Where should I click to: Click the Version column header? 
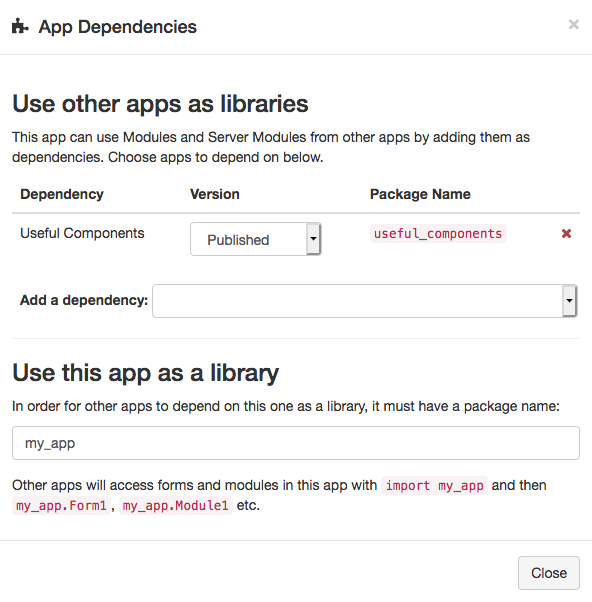point(215,194)
